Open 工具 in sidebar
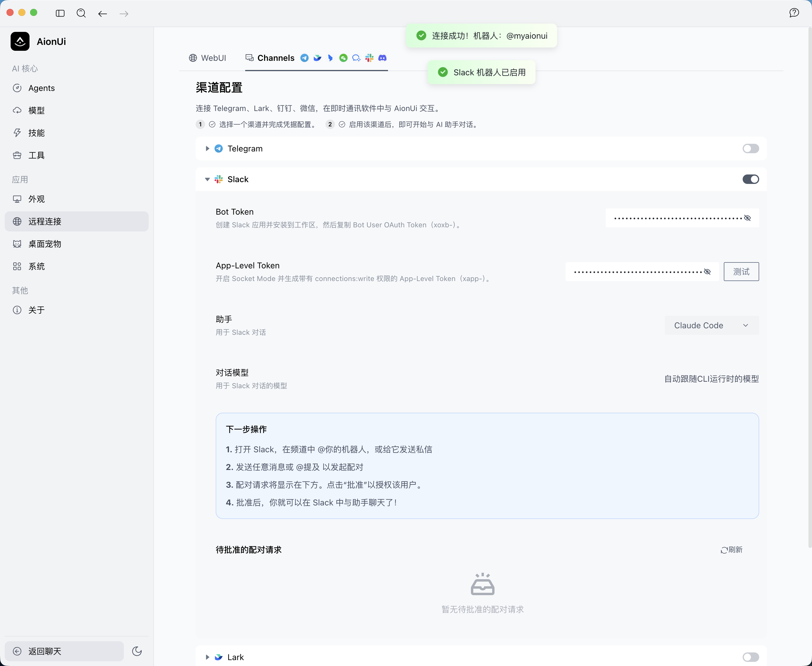Screen dimensions: 812x666 point(77,155)
